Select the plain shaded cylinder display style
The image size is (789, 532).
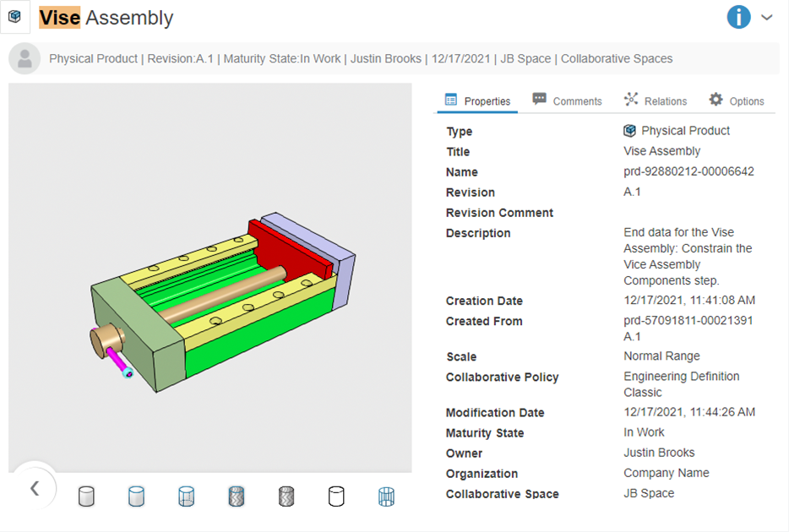pos(86,497)
